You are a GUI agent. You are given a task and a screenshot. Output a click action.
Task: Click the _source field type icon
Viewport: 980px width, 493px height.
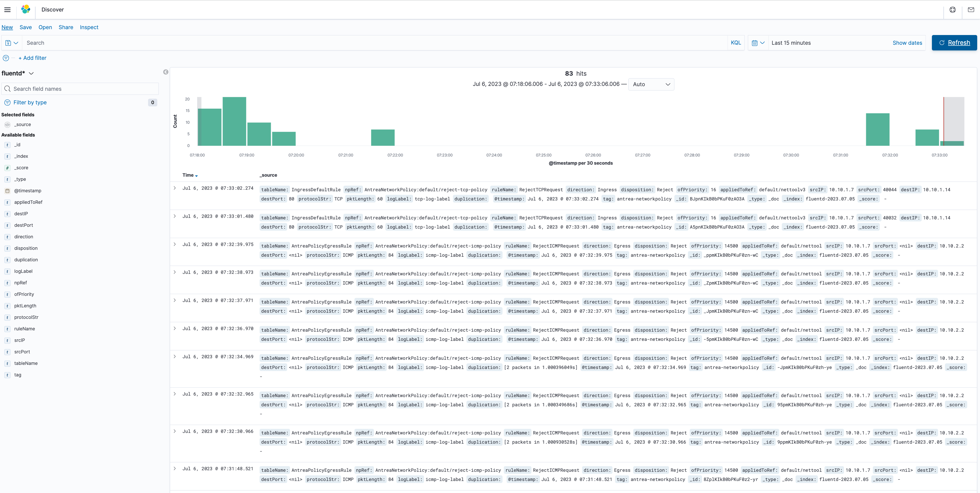point(7,125)
